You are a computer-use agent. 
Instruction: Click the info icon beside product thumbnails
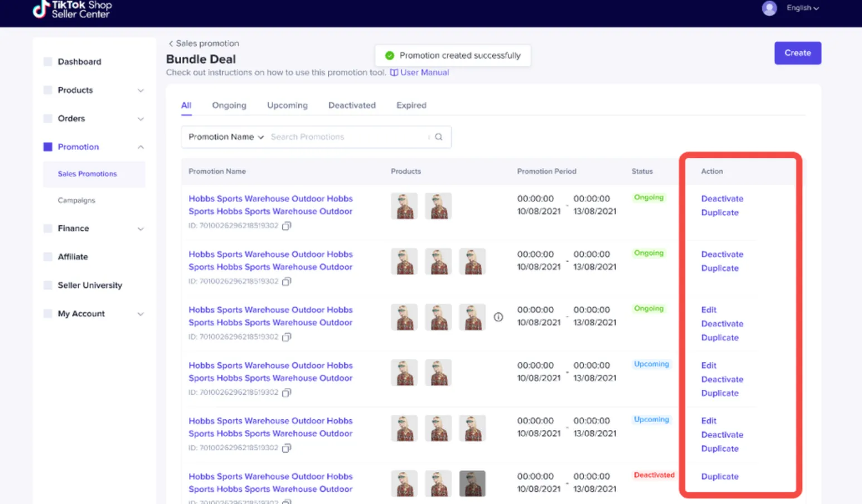498,317
